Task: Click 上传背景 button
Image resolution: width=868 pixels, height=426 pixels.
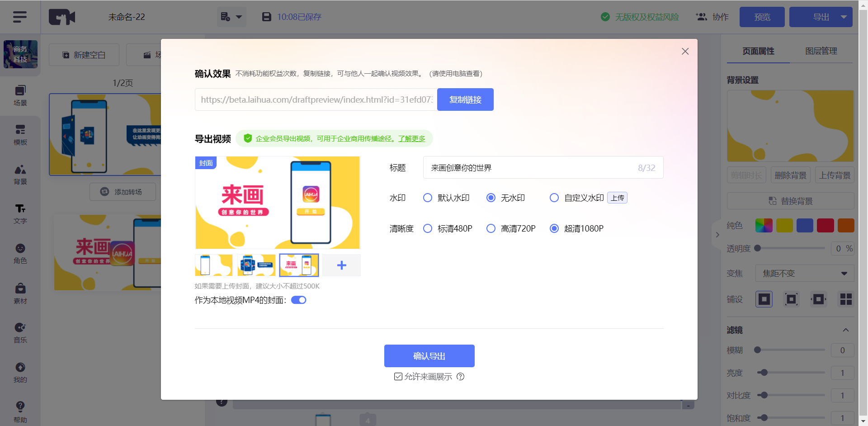Action: [x=835, y=175]
